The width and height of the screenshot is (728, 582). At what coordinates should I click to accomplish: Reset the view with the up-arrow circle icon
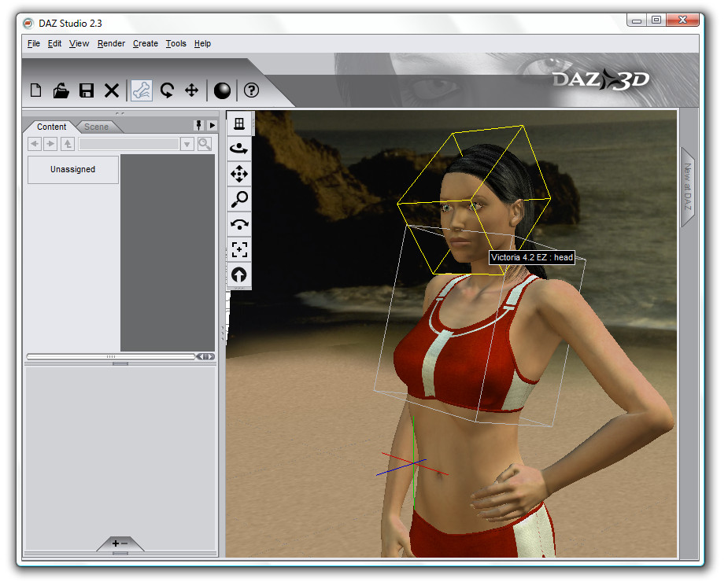(x=239, y=274)
